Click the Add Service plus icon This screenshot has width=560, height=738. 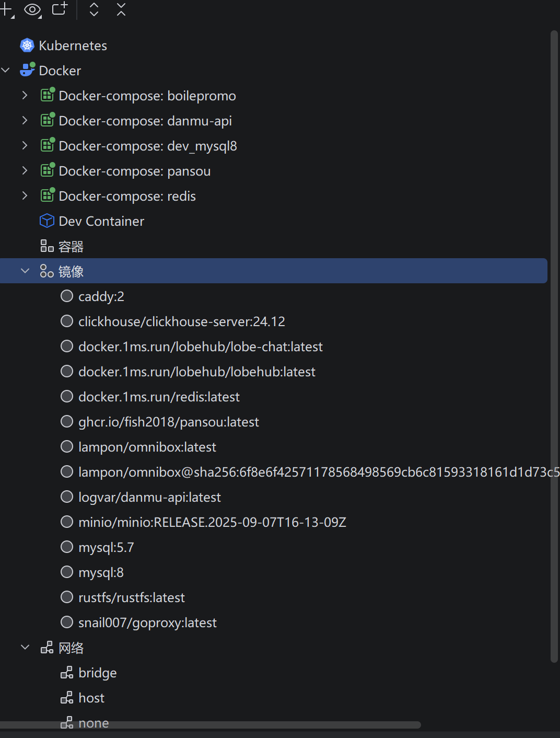(6, 9)
